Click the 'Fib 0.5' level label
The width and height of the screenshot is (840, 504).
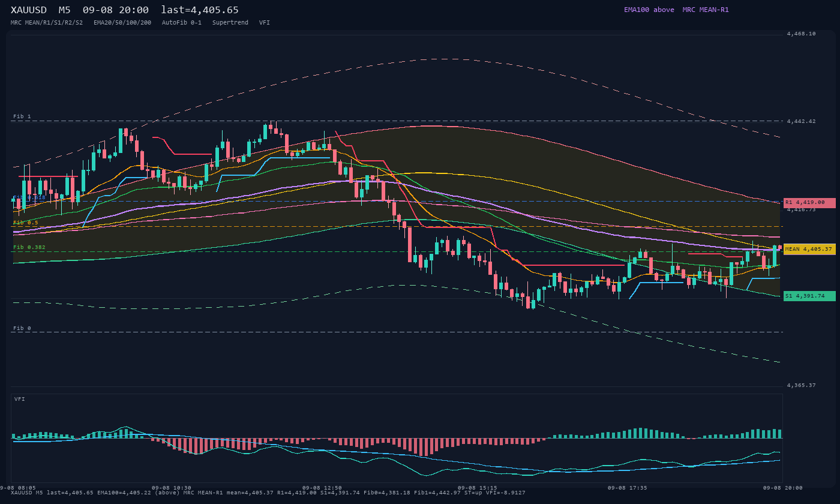[x=26, y=223]
